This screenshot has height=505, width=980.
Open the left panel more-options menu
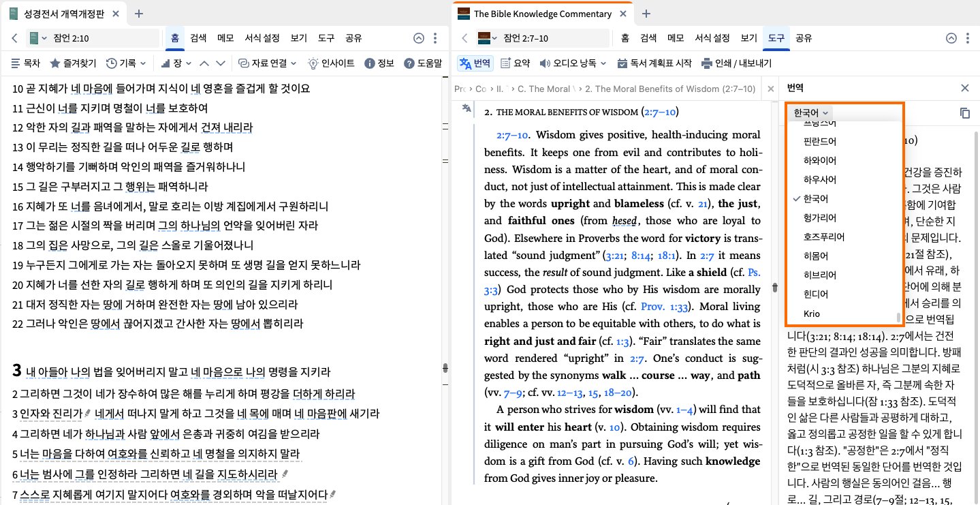click(435, 39)
